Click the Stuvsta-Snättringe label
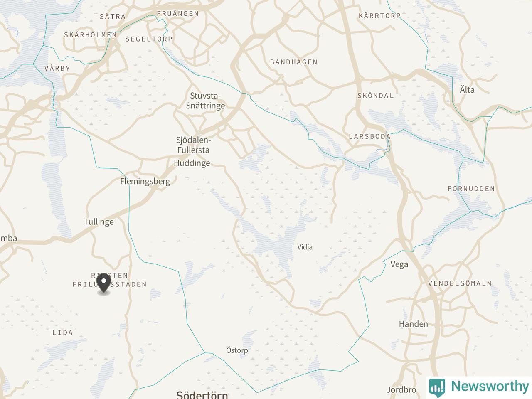This screenshot has height=399, width=532. pyautogui.click(x=205, y=101)
